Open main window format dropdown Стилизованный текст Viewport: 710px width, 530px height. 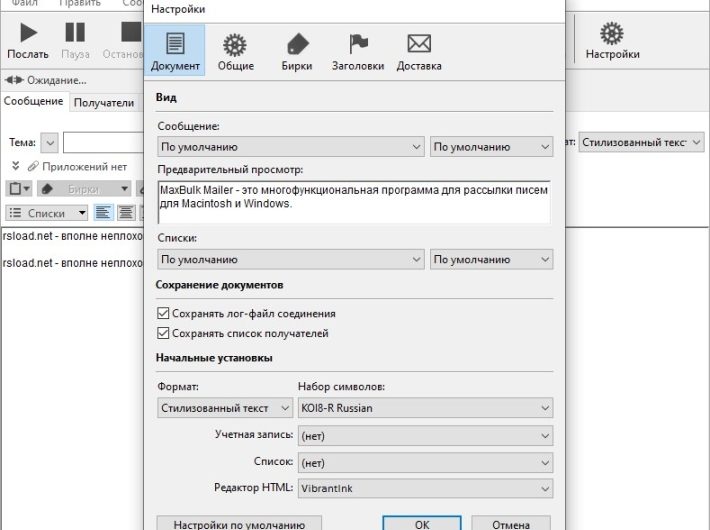click(x=641, y=142)
